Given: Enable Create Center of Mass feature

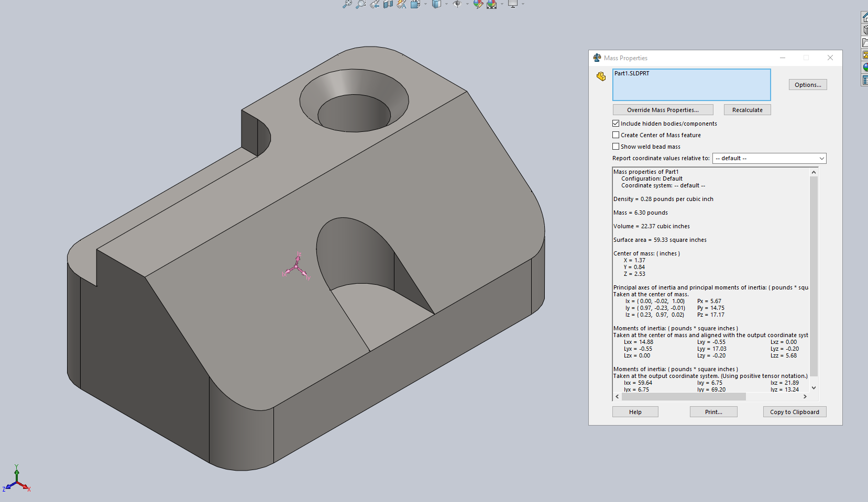Looking at the screenshot, I should coord(616,135).
